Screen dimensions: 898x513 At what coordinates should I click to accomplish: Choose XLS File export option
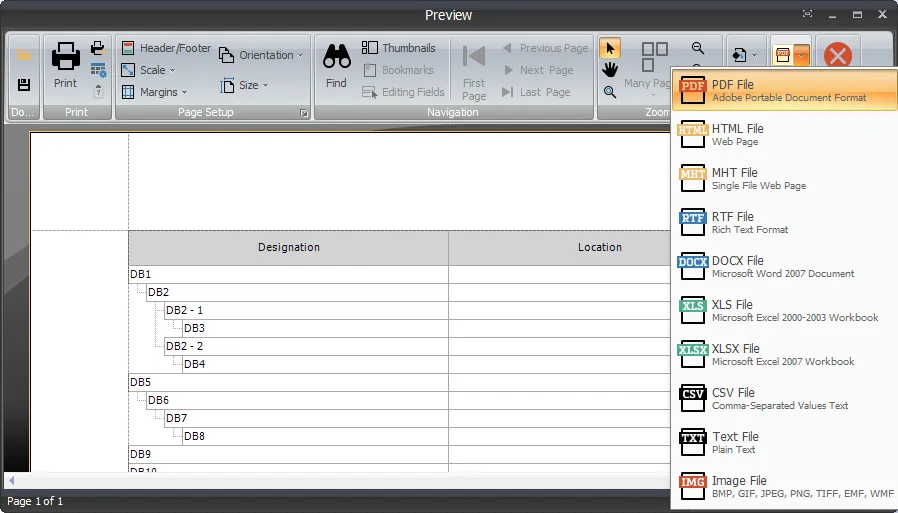tap(784, 311)
